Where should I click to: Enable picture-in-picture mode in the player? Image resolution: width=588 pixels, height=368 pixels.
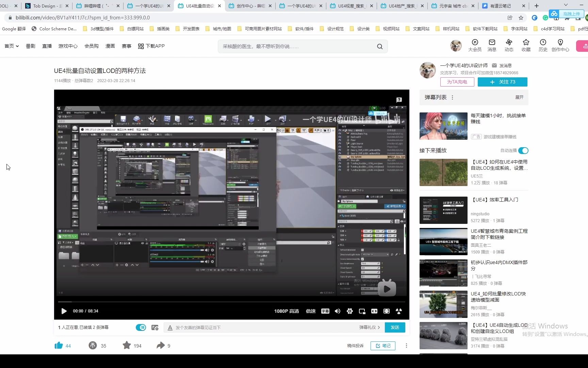coord(362,311)
